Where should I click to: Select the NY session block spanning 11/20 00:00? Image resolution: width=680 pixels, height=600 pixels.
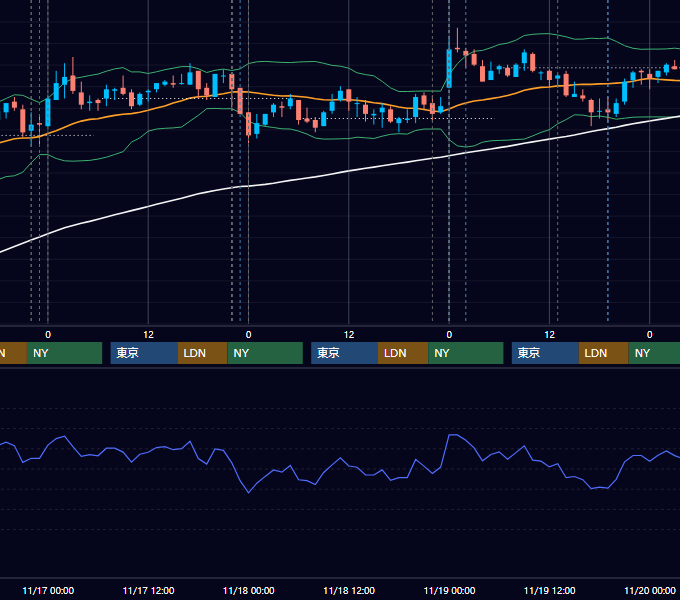(654, 353)
